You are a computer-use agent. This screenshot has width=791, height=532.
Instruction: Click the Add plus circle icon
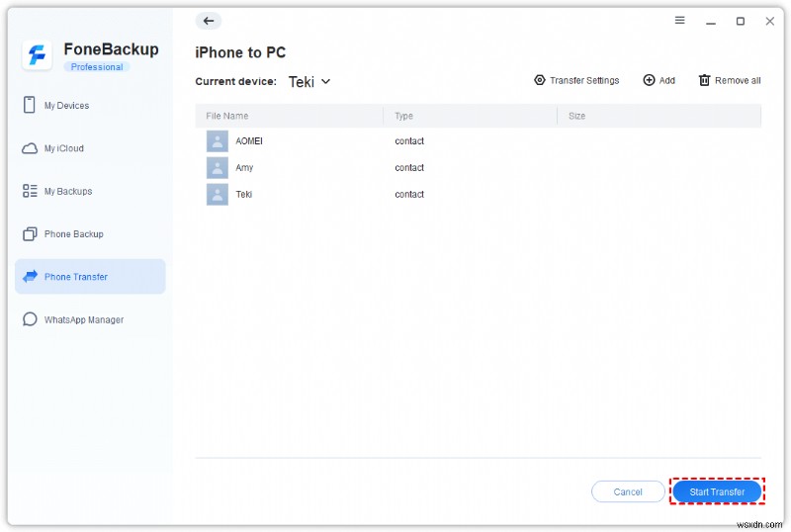(x=649, y=80)
